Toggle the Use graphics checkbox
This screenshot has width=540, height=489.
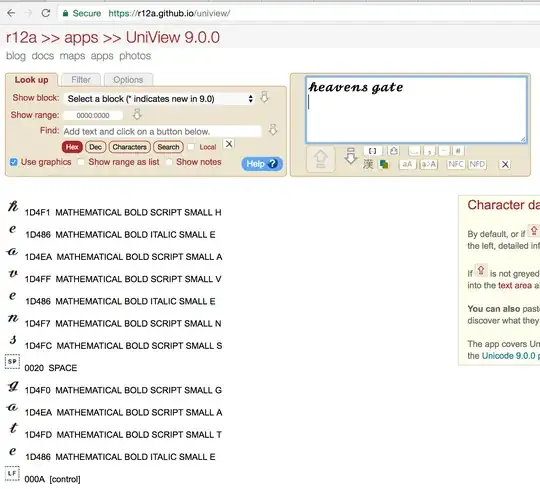tap(13, 162)
